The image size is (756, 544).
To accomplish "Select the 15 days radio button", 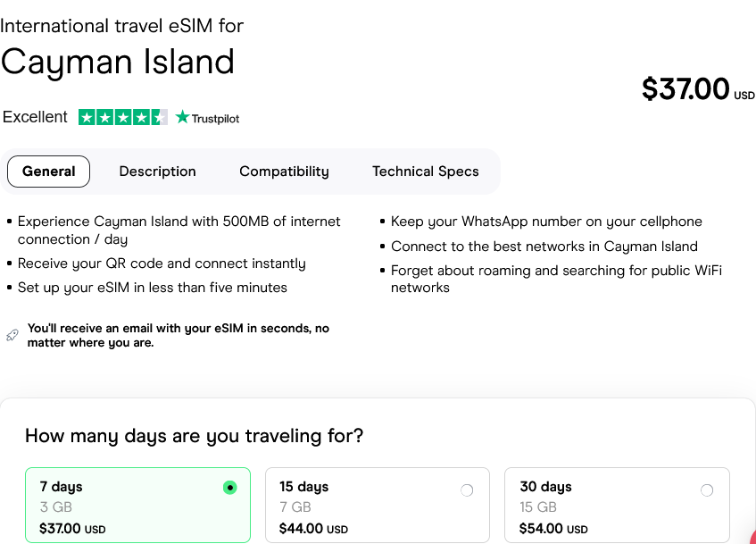I will click(x=467, y=490).
